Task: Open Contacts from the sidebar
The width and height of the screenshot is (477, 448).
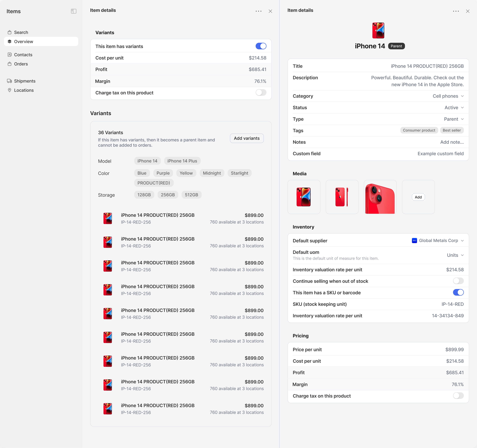Action: [x=23, y=55]
